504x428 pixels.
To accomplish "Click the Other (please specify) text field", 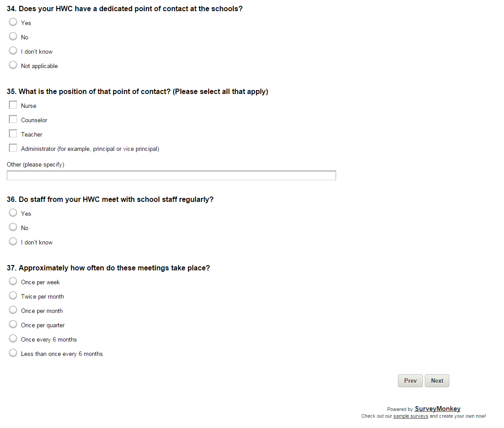I will (x=171, y=175).
